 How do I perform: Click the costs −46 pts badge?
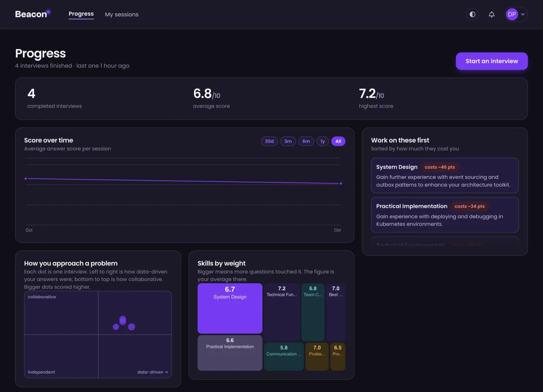click(440, 167)
